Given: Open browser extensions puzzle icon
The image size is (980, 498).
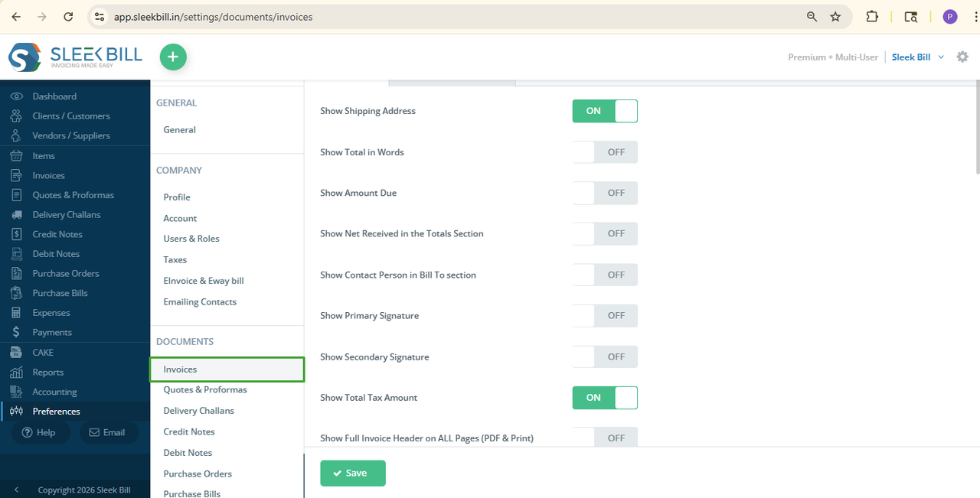Looking at the screenshot, I should click(872, 17).
